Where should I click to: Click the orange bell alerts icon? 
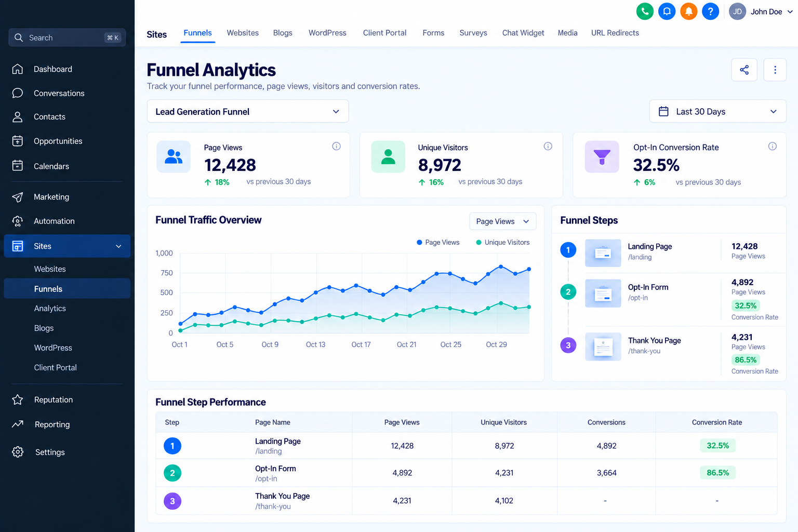click(689, 11)
